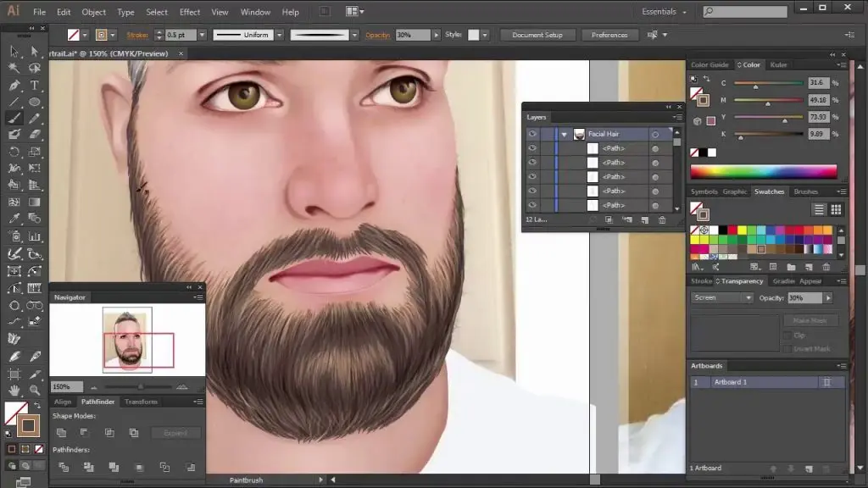Open the Screen blending mode dropdown
Viewport: 868px width, 488px height.
click(722, 298)
